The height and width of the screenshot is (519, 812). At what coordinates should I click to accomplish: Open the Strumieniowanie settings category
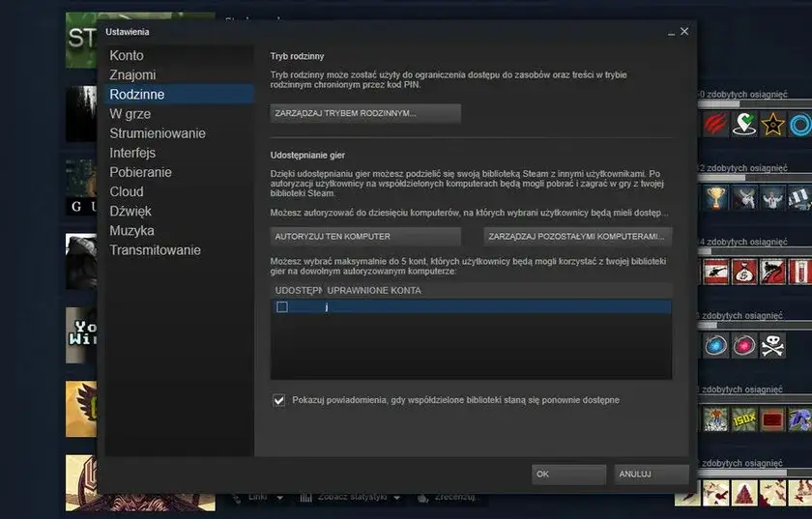[158, 133]
